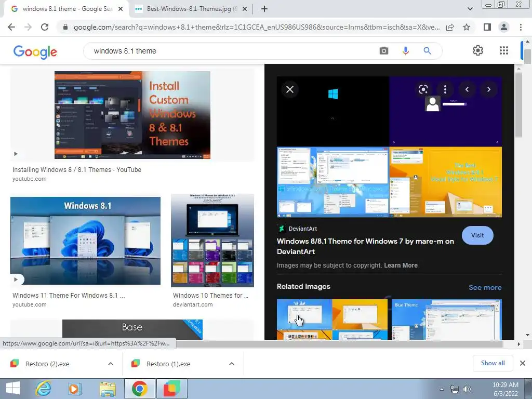This screenshot has width=532, height=399.
Task: Search by image using the camera icon
Action: click(384, 51)
